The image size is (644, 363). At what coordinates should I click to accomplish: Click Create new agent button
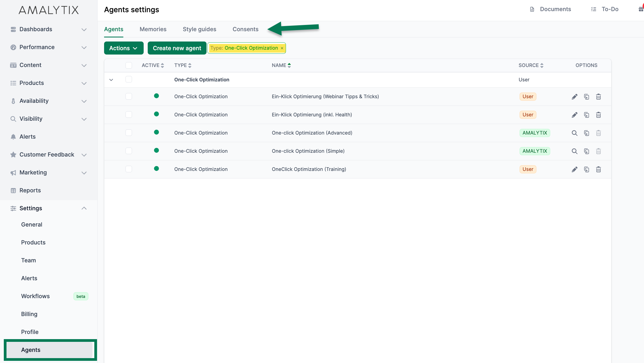click(x=177, y=48)
